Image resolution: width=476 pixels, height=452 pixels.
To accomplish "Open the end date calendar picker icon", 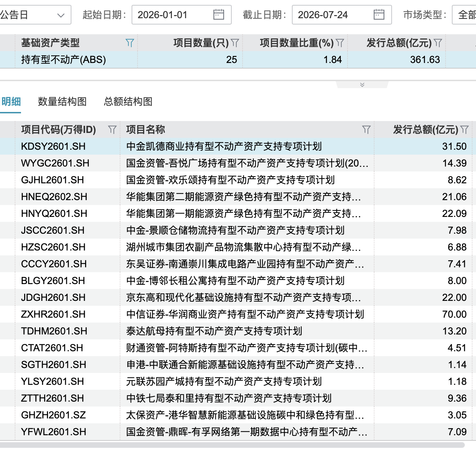I will 379,15.
